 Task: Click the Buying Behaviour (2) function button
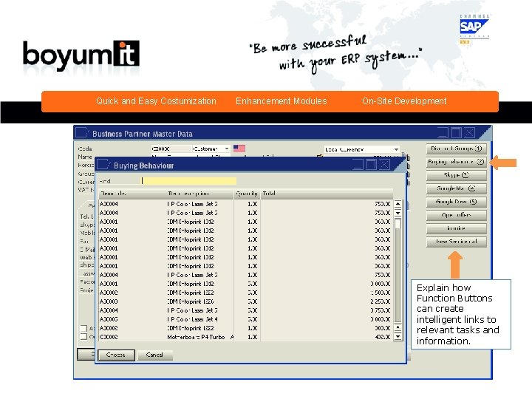click(457, 162)
